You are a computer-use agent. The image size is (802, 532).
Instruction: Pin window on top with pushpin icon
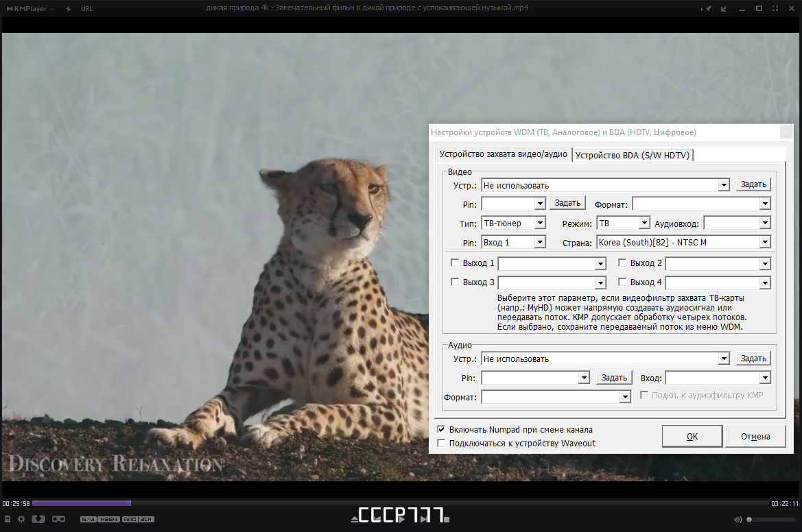click(707, 9)
